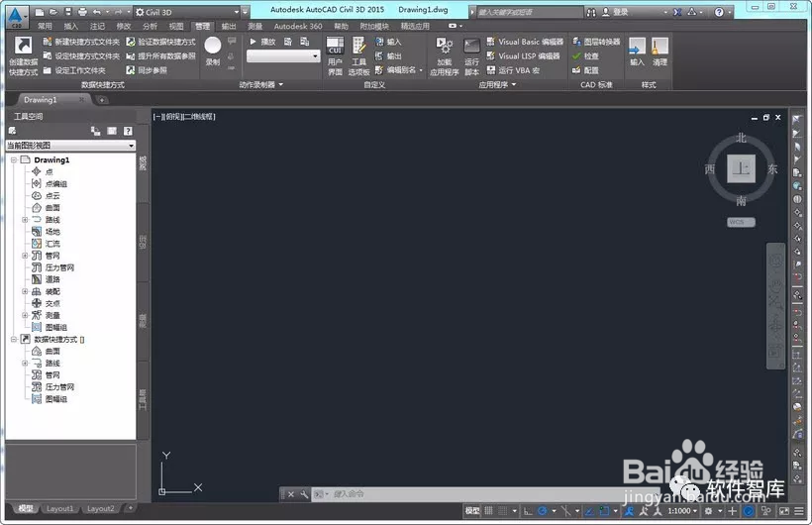Collapse the Drawing1 tree node
Viewport: 812px width, 525px height.
(14, 160)
